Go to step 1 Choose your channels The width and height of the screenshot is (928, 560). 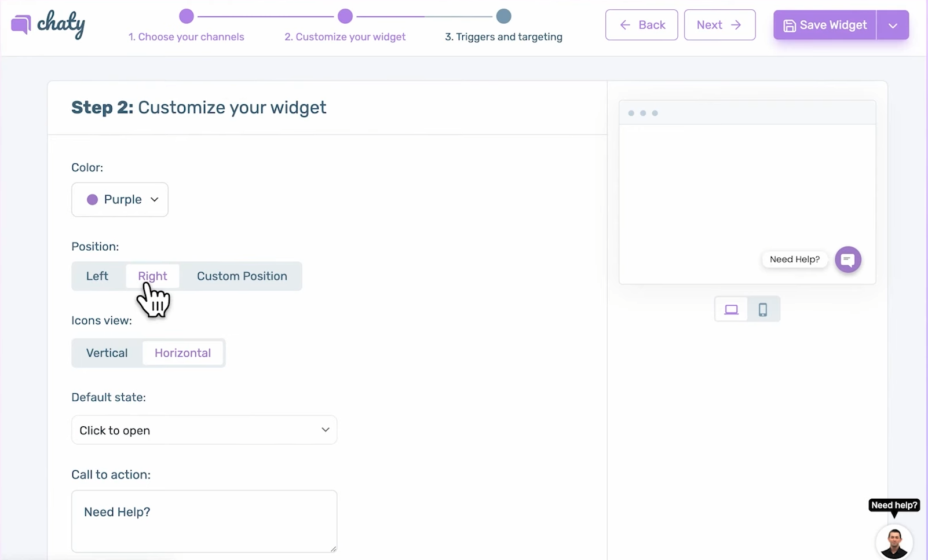pyautogui.click(x=187, y=36)
